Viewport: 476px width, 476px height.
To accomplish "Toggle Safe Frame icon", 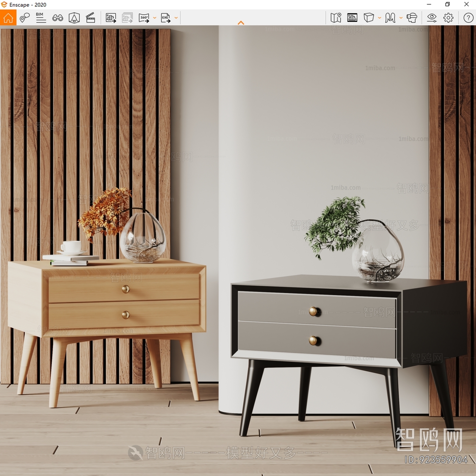I will pyautogui.click(x=74, y=18).
